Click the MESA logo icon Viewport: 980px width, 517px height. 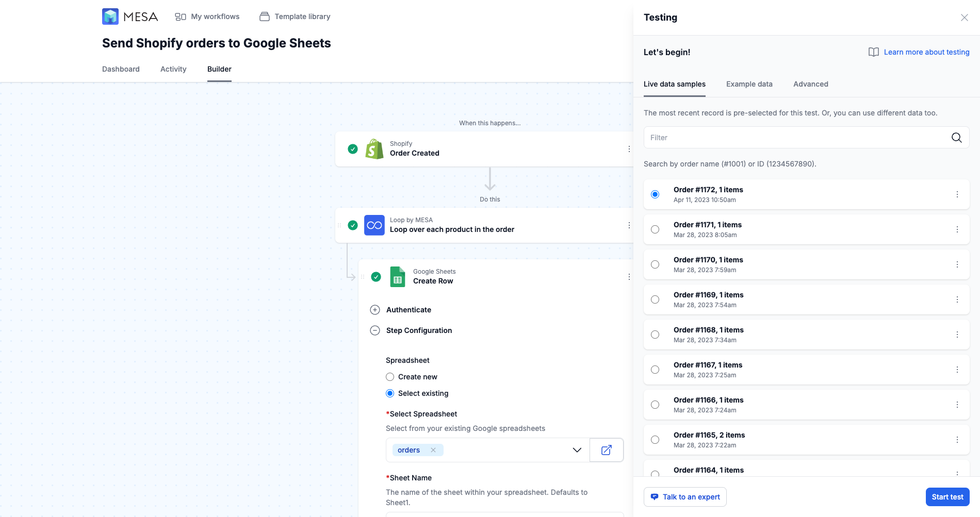110,16
